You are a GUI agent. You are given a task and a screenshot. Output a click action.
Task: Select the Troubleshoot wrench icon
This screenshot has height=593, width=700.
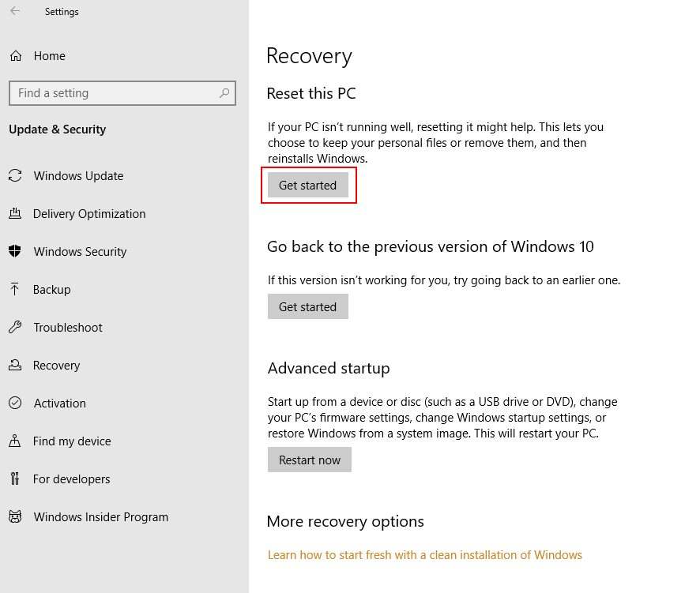click(x=15, y=327)
